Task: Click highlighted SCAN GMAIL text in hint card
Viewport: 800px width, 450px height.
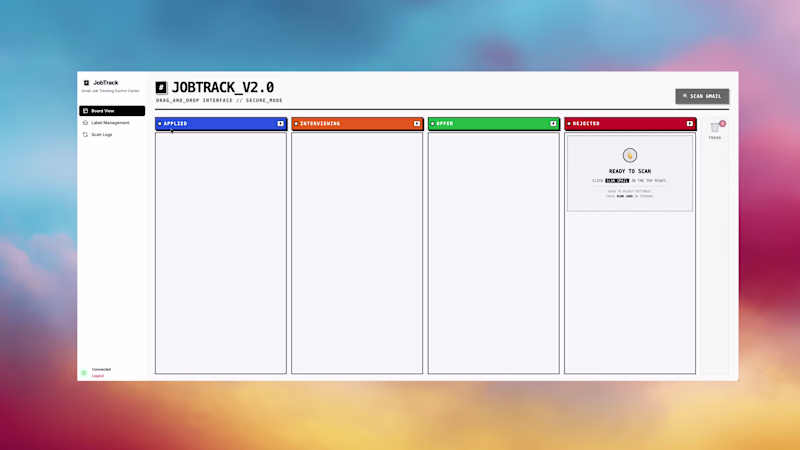Action: point(617,181)
